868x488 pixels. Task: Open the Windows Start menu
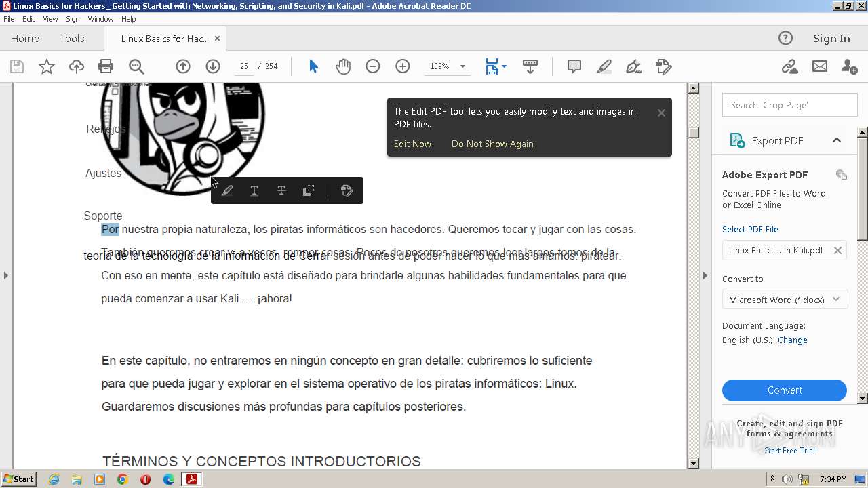[x=18, y=479]
